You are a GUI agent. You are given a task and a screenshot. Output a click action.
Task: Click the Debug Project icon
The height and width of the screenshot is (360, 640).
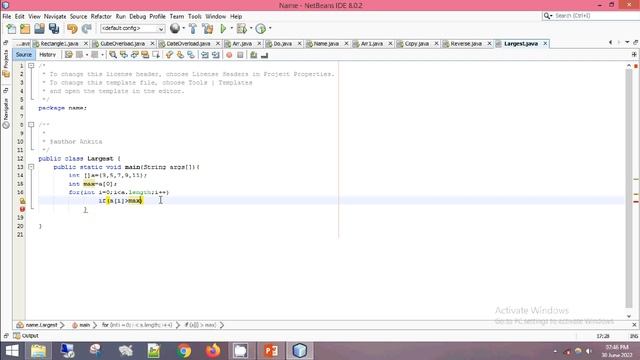[x=242, y=29]
